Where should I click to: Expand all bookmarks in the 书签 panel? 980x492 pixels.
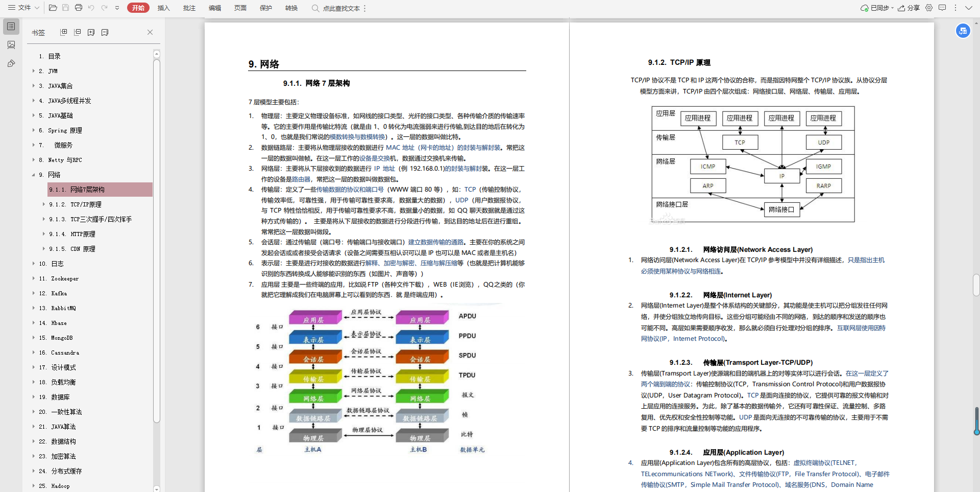[x=64, y=32]
